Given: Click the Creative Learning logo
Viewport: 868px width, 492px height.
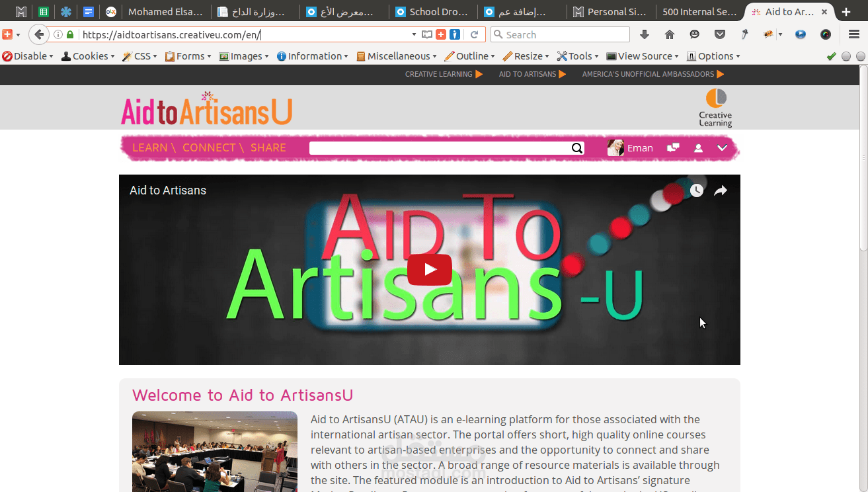Looking at the screenshot, I should click(715, 107).
